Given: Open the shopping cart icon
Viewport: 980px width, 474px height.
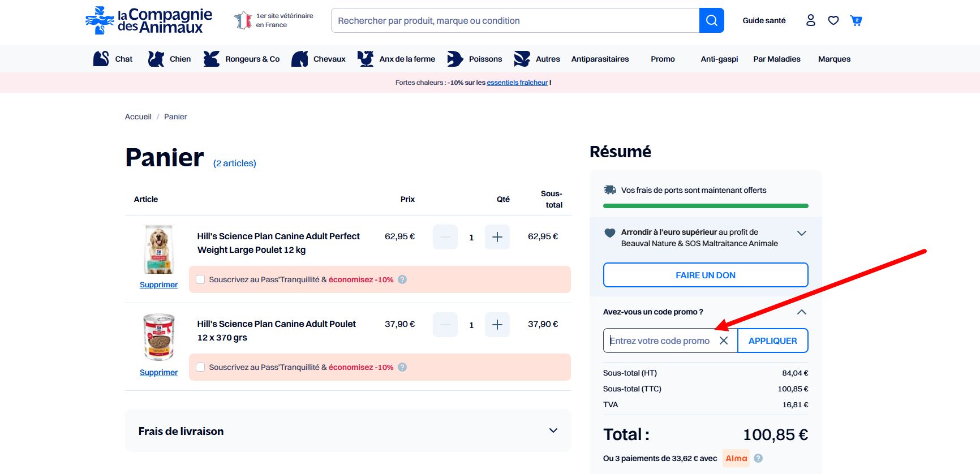Looking at the screenshot, I should 856,20.
